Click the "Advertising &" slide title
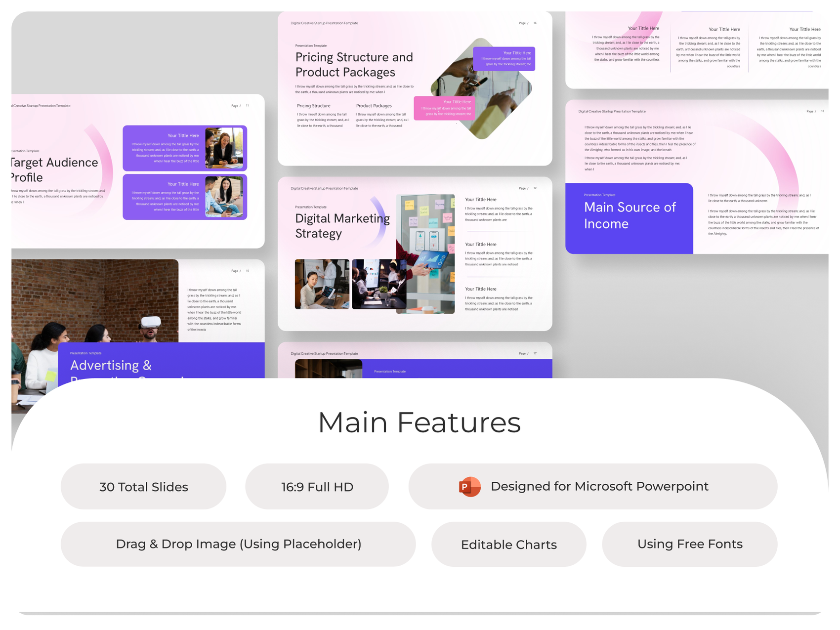The height and width of the screenshot is (630, 840). [111, 365]
